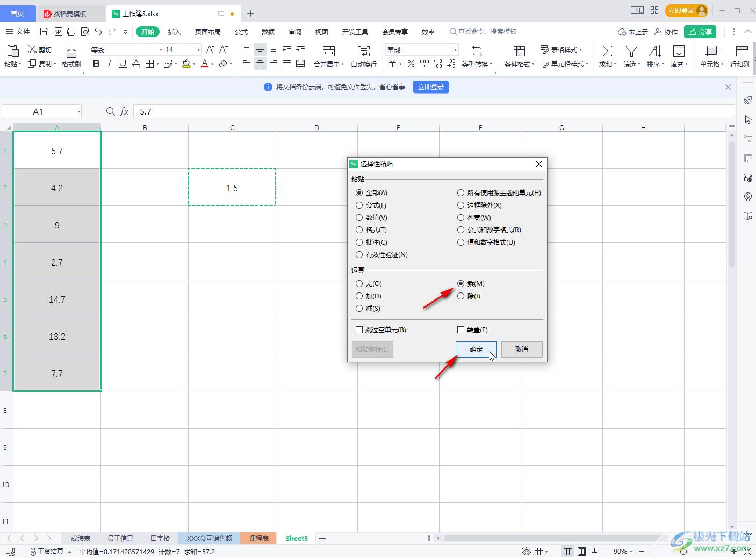Image resolution: width=756 pixels, height=557 pixels.
Task: Click the Save icon in quick toolbar
Action: [45, 32]
